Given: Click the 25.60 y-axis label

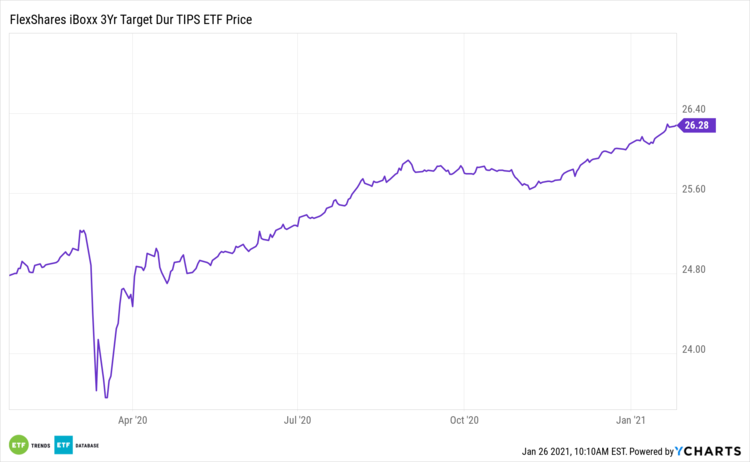Looking at the screenshot, I should tap(693, 189).
